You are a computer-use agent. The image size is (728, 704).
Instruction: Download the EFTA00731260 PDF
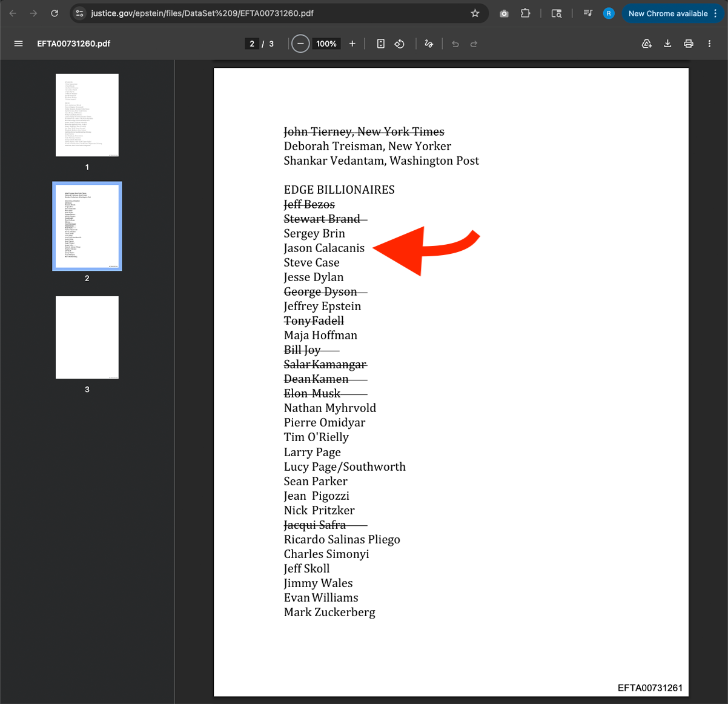coord(667,43)
